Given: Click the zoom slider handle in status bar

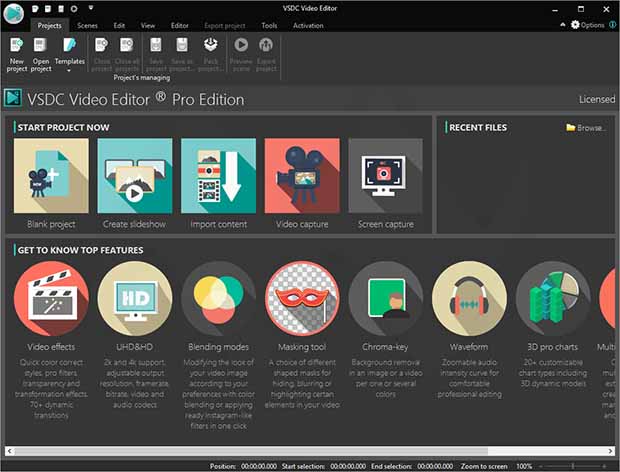Looking at the screenshot, I should point(573,466).
